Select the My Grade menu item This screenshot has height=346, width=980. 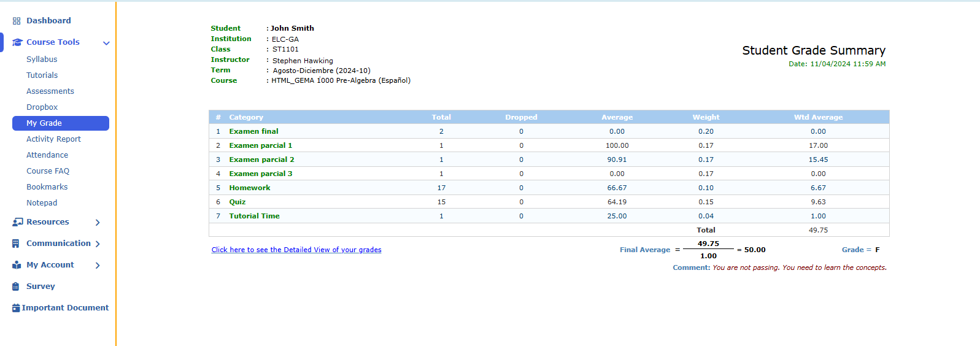(x=44, y=123)
